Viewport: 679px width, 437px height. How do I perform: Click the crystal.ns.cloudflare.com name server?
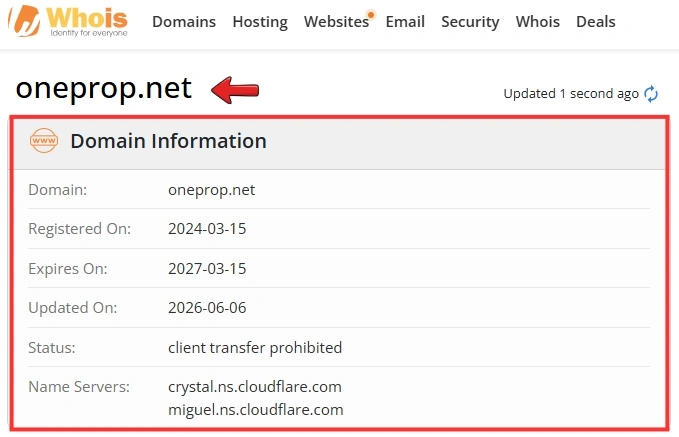pyautogui.click(x=255, y=386)
